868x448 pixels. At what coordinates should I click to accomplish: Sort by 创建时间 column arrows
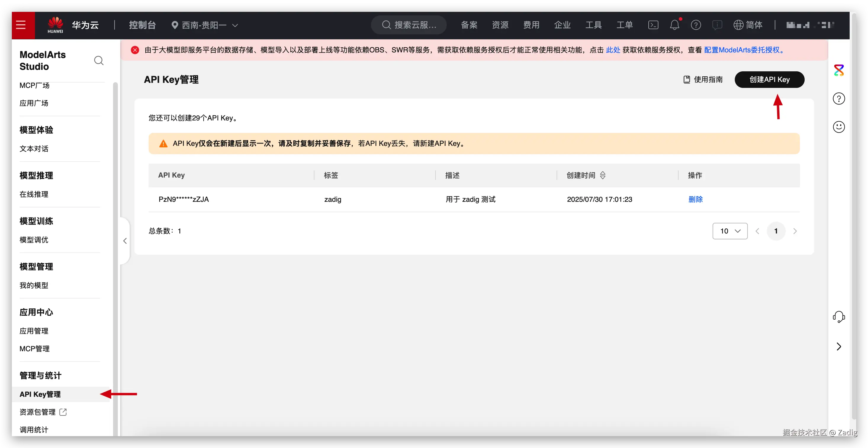point(602,175)
